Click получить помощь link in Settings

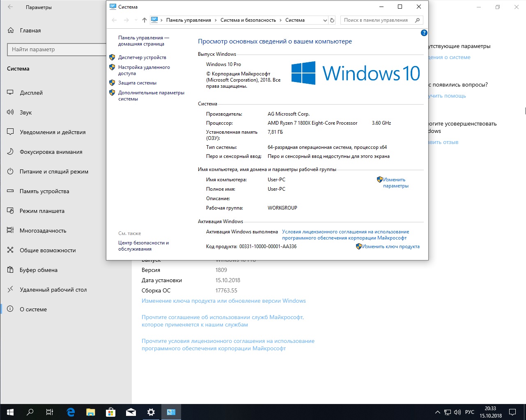(x=447, y=96)
